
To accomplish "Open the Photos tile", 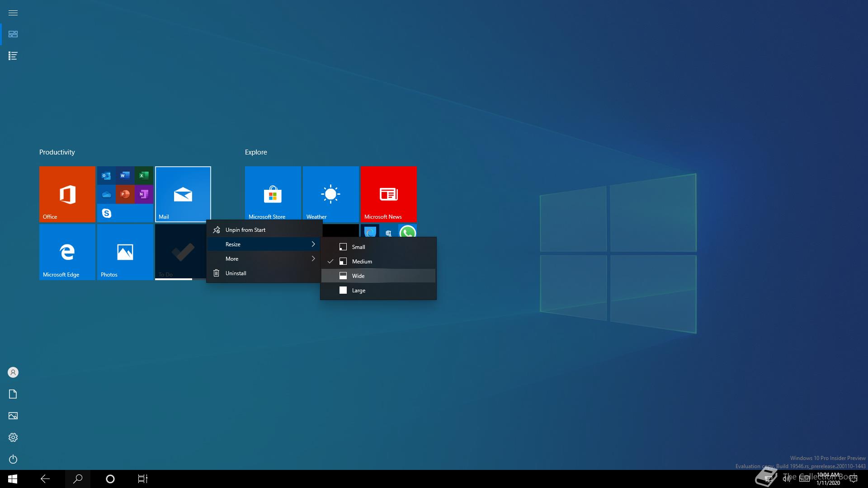I will (125, 252).
